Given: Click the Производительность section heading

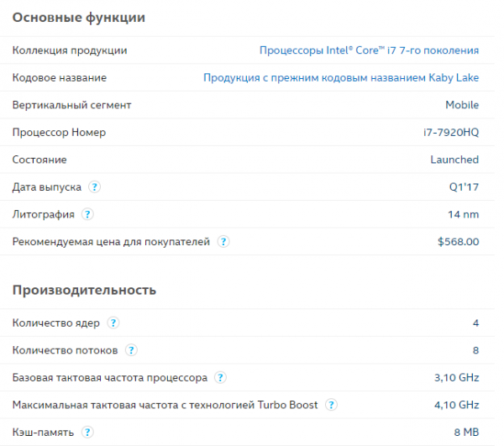Looking at the screenshot, I should pos(84,290).
